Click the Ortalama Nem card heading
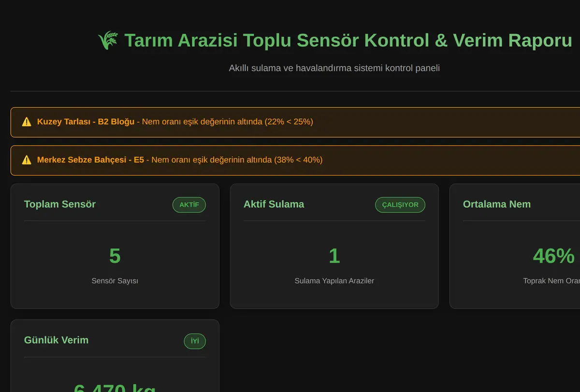580x392 pixels. point(497,204)
